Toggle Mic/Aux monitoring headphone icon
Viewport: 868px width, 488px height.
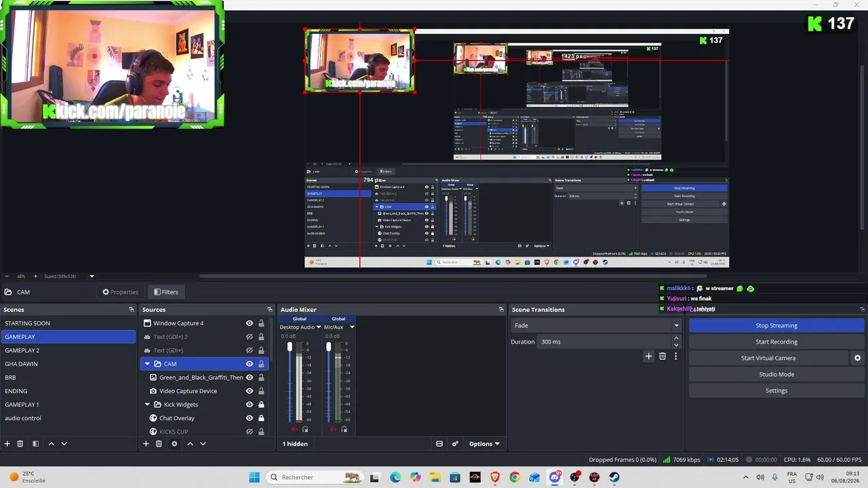click(344, 430)
